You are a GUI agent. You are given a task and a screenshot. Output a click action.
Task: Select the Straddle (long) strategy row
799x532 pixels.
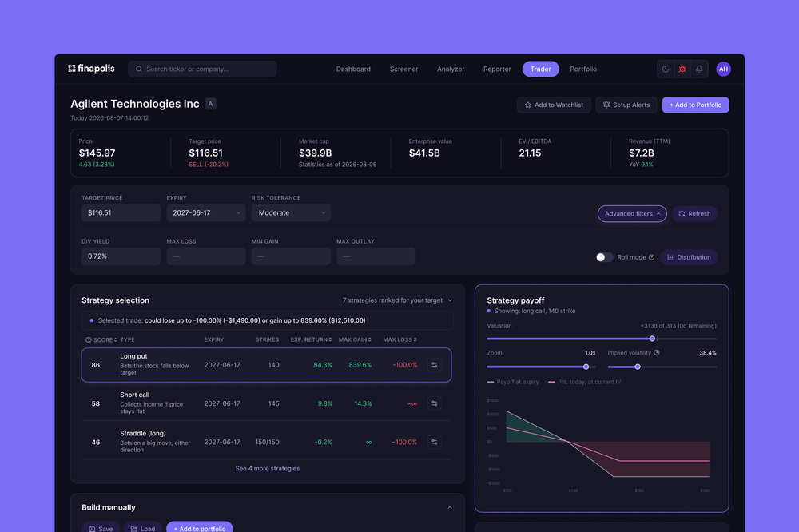[266, 443]
